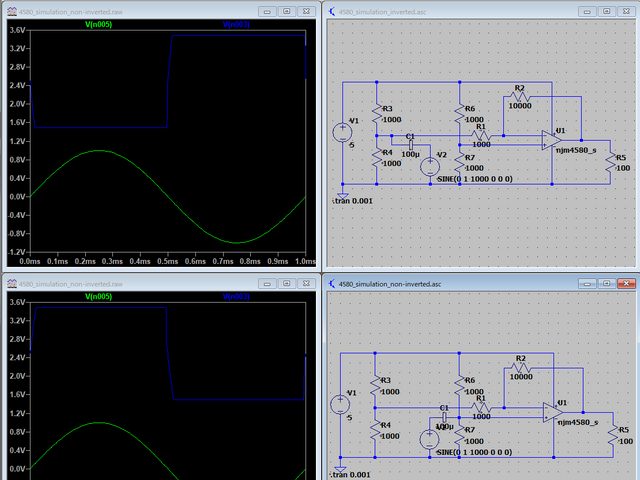The height and width of the screenshot is (480, 640).
Task: Click the njm4580_s label in non-inverted schematic
Action: [x=578, y=422]
